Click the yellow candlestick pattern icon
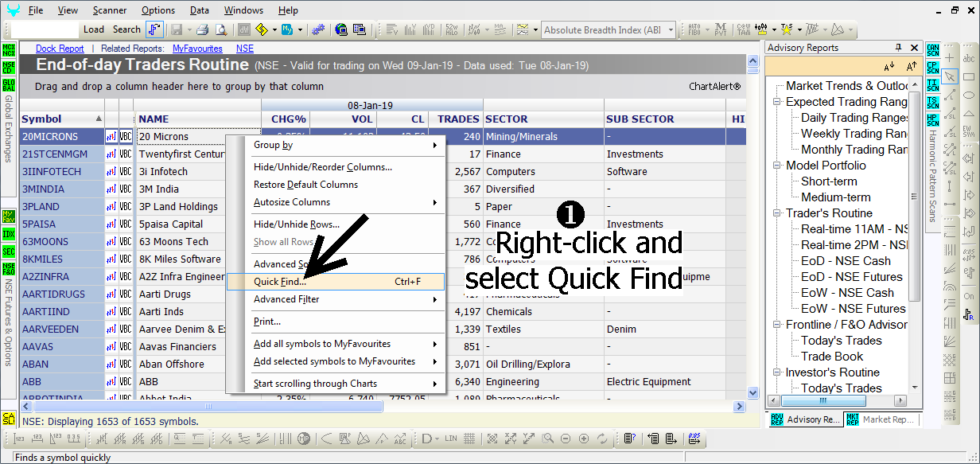980x464 pixels. point(761,29)
